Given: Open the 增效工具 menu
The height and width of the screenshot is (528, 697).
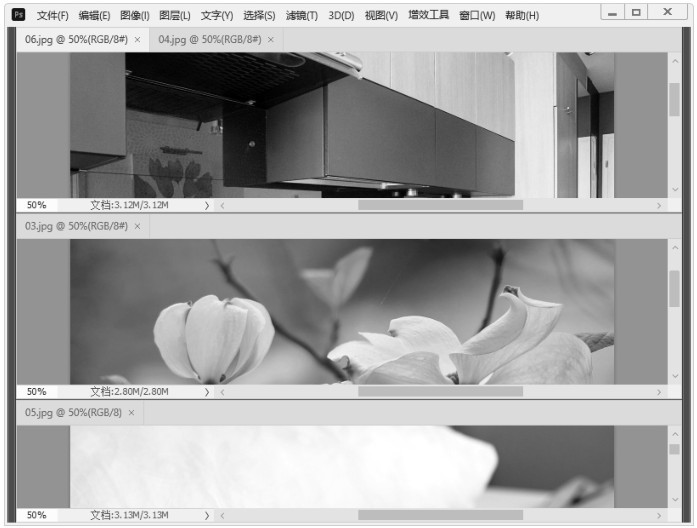Looking at the screenshot, I should 429,15.
